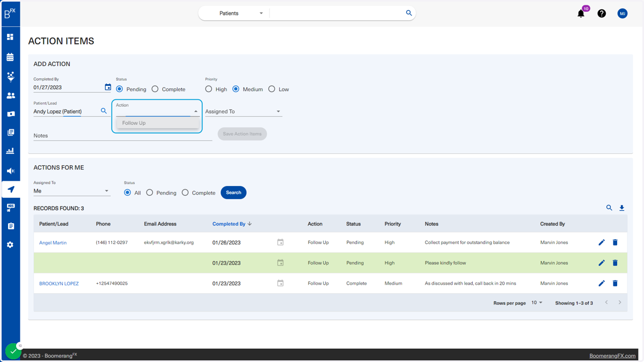Open the Patients people sidebar icon
Image resolution: width=644 pixels, height=362 pixels.
pyautogui.click(x=10, y=95)
